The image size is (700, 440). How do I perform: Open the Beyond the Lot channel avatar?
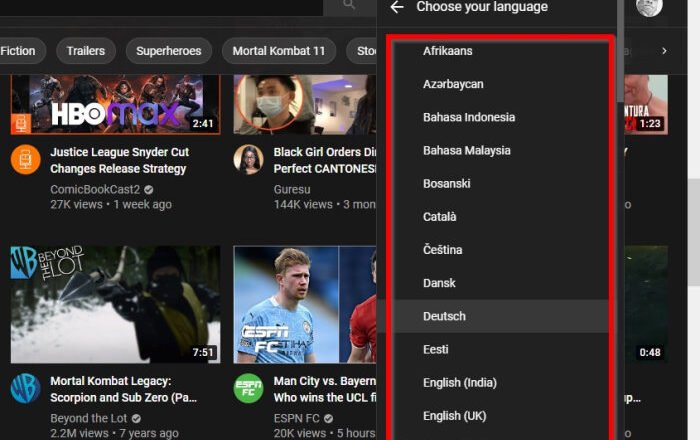click(25, 388)
